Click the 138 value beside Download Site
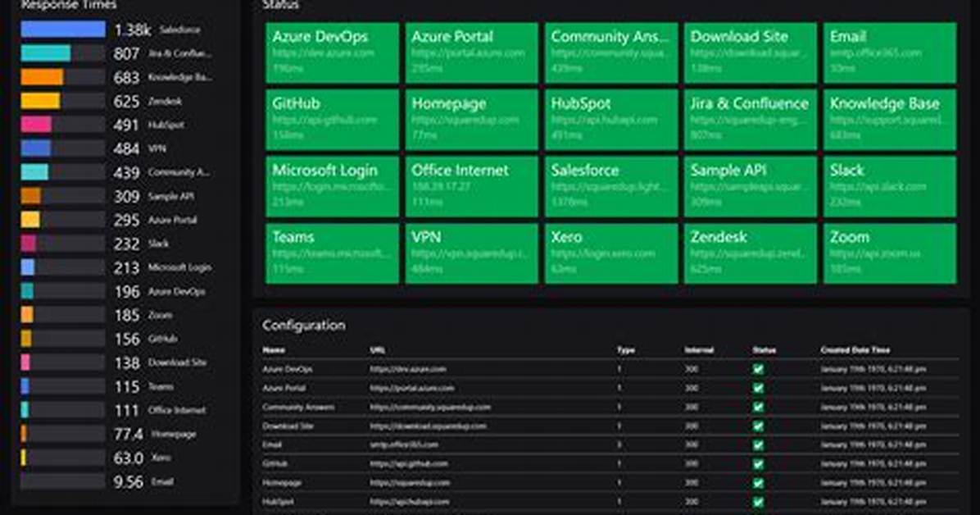Screen dimensions: 980x515 [127, 362]
